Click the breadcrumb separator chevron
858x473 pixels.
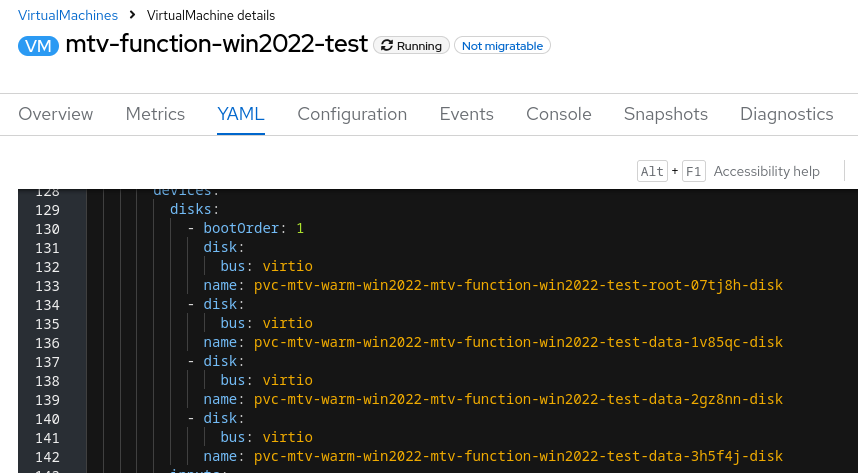[133, 16]
